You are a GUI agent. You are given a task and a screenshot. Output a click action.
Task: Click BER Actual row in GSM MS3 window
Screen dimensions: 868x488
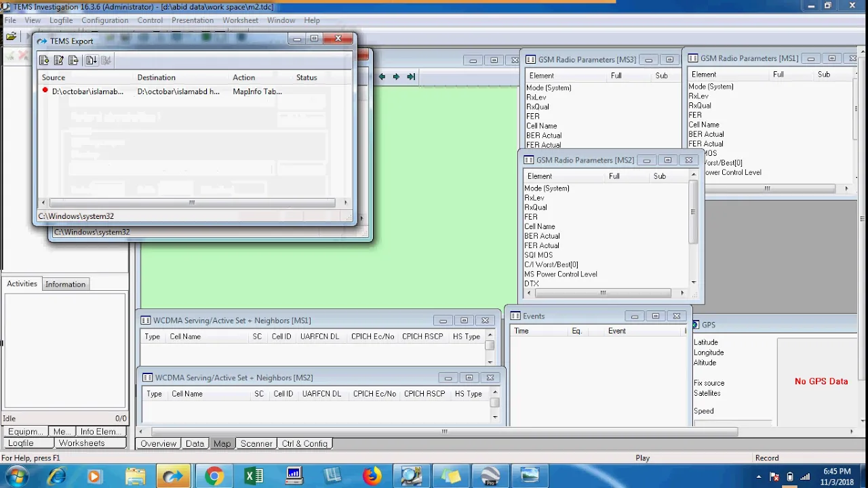pyautogui.click(x=544, y=136)
